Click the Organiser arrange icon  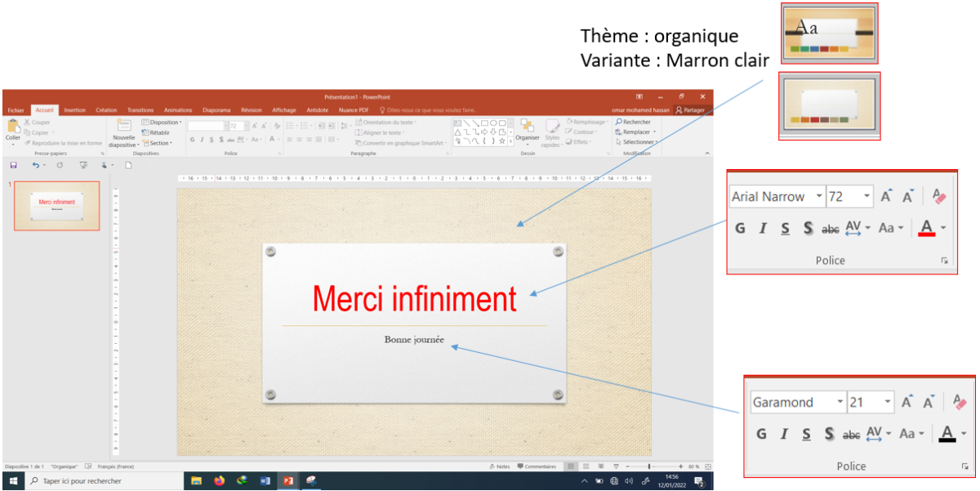pyautogui.click(x=528, y=127)
